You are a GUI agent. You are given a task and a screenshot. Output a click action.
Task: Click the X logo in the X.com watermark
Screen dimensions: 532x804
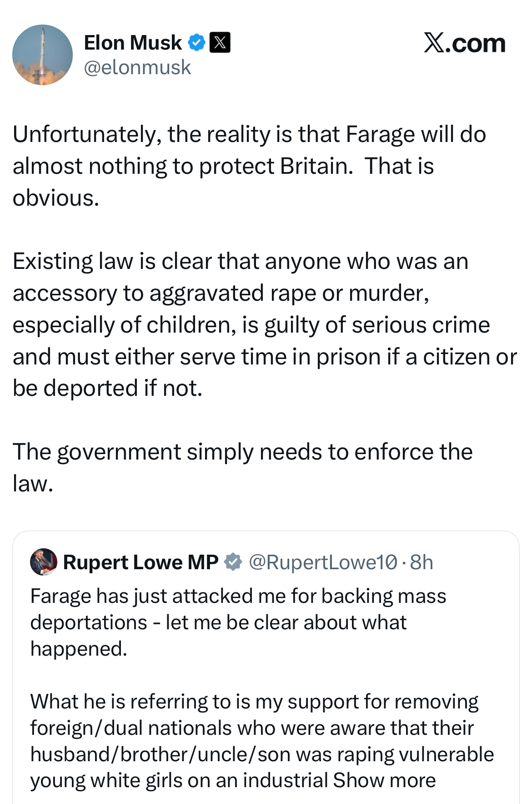coord(434,43)
